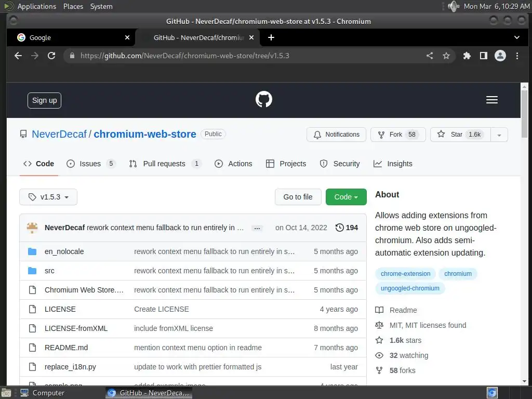Reload the GitHub page
This screenshot has width=532, height=399.
(51, 56)
